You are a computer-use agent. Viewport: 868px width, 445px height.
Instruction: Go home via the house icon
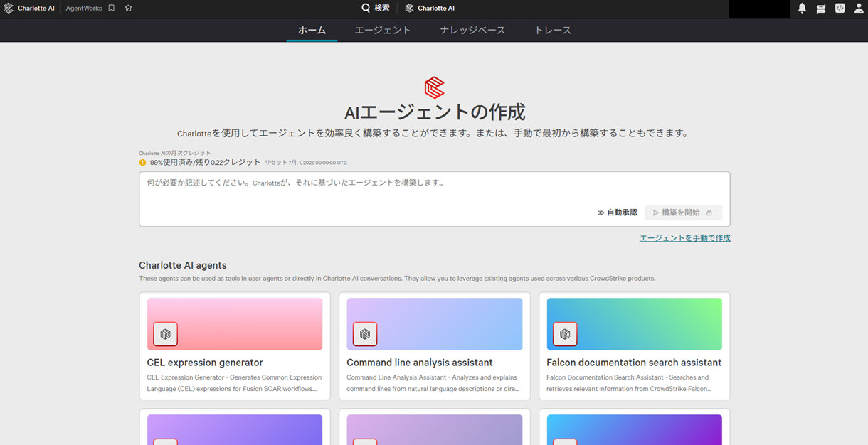coord(129,9)
